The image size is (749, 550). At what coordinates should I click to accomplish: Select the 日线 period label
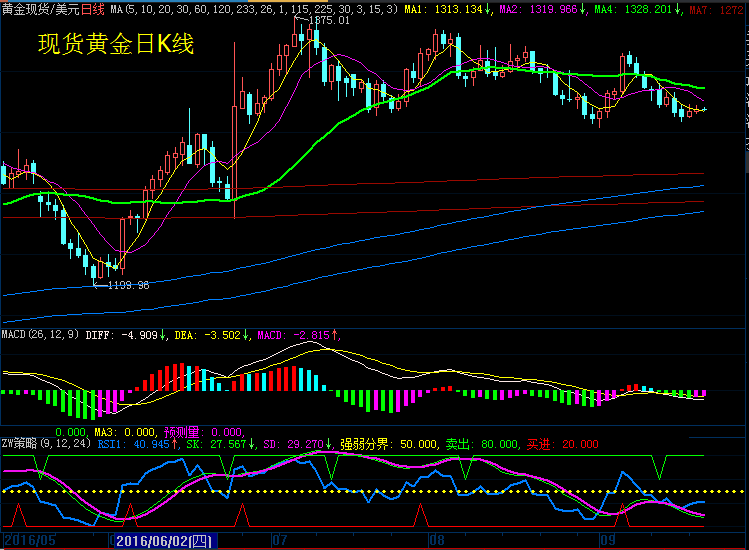pyautogui.click(x=92, y=8)
